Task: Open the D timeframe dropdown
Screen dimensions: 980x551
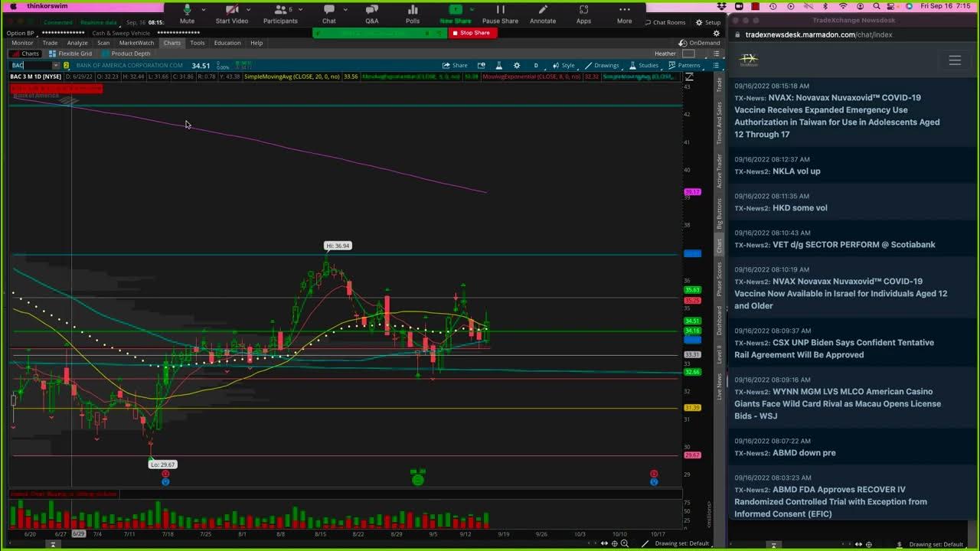Action: point(536,66)
